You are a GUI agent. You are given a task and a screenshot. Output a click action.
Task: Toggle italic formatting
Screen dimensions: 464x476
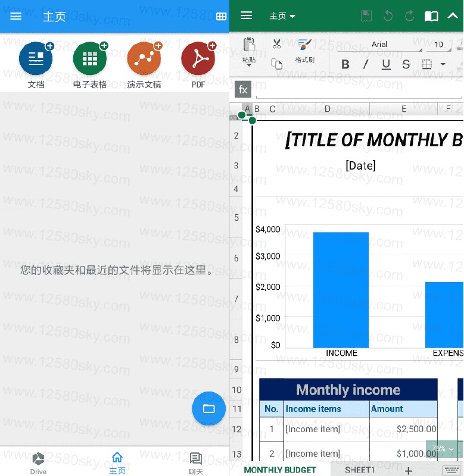[366, 64]
